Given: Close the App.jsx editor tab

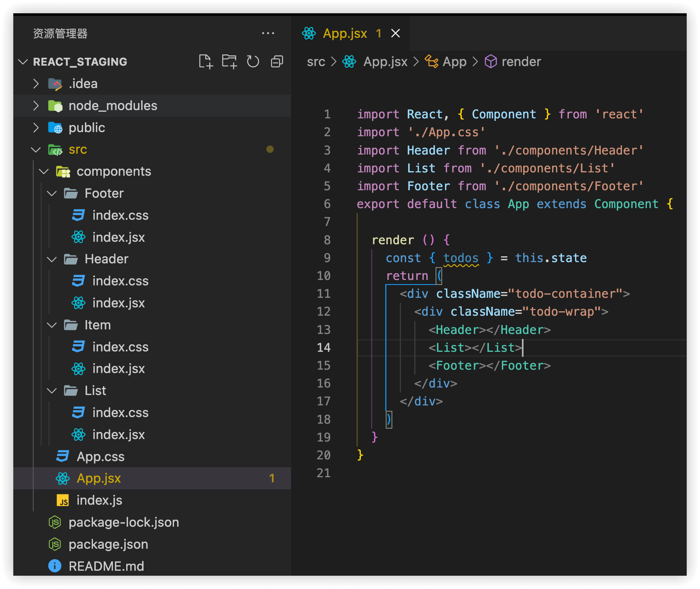Looking at the screenshot, I should point(396,33).
